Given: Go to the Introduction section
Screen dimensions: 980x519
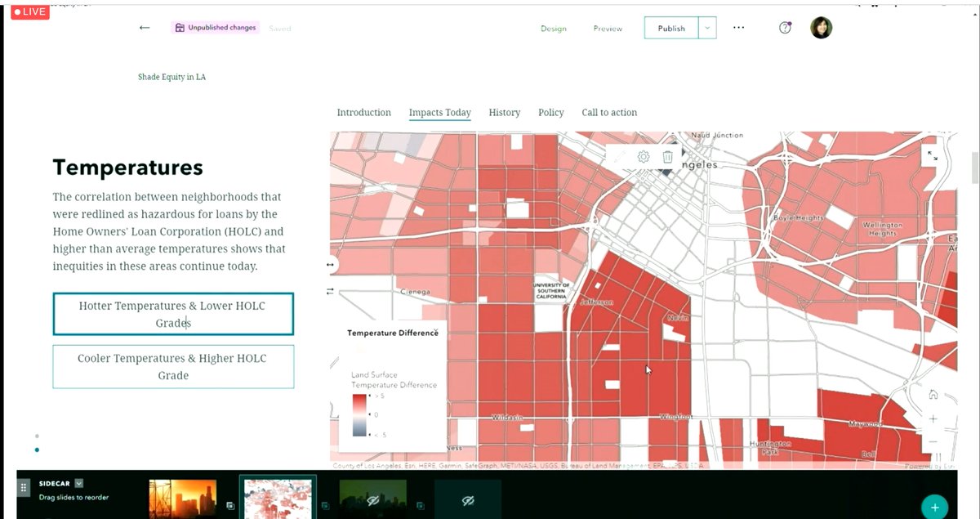Looking at the screenshot, I should tap(363, 113).
